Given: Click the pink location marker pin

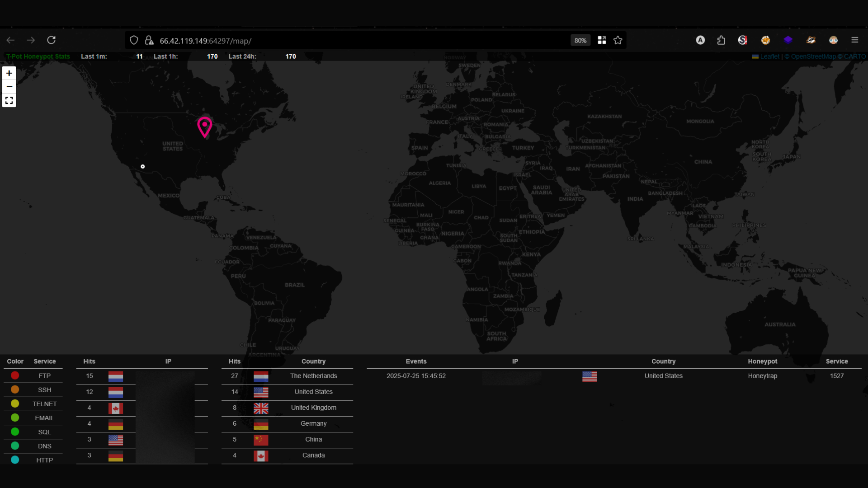Looking at the screenshot, I should (205, 126).
